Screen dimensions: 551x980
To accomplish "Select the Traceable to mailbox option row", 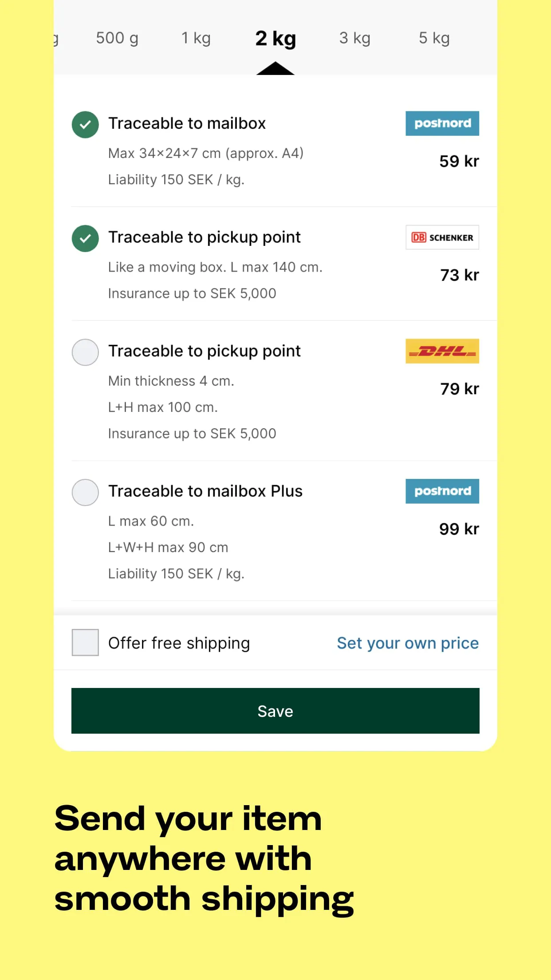I will click(187, 123).
